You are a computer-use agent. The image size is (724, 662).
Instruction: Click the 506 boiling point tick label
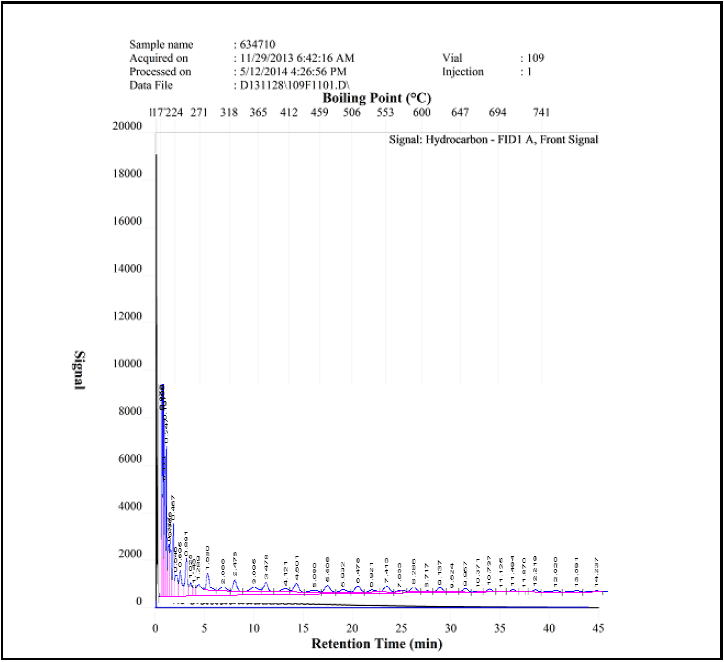pos(351,112)
